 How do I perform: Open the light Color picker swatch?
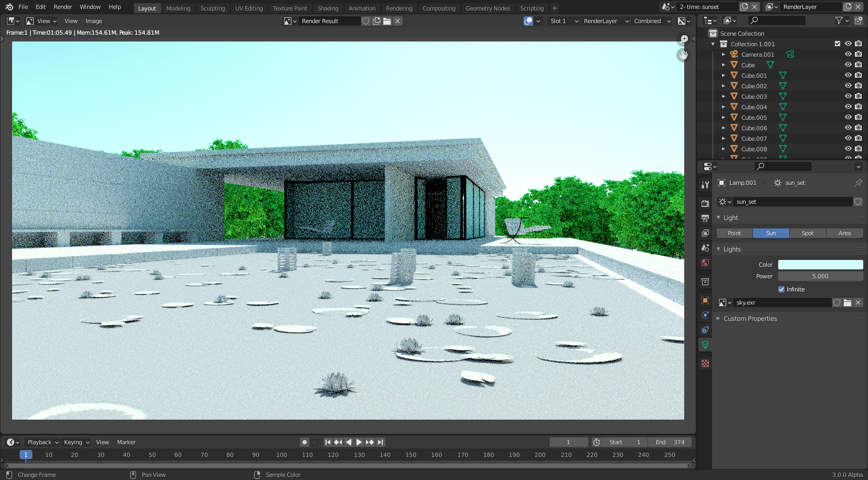click(x=820, y=265)
